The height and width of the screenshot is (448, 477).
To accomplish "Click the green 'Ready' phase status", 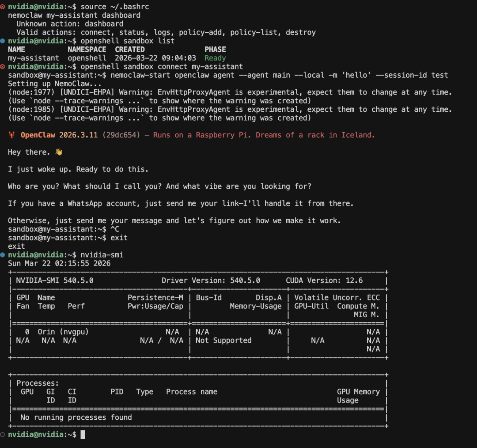I will (x=215, y=58).
